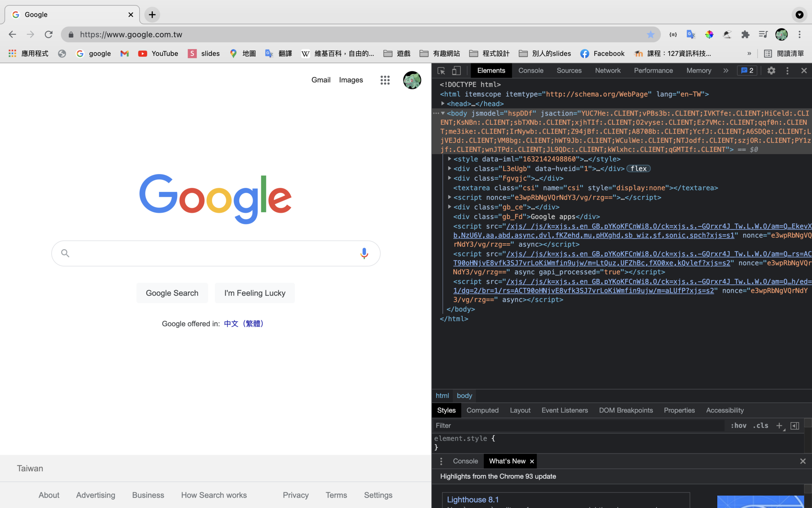Open the DevTools issues counter badge
The width and height of the screenshot is (812, 508).
tap(747, 71)
